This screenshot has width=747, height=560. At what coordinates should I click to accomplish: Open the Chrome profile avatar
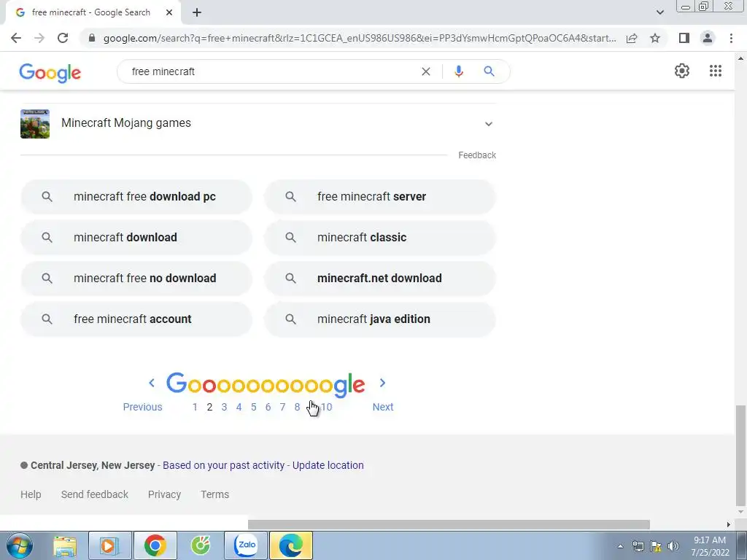click(x=708, y=38)
